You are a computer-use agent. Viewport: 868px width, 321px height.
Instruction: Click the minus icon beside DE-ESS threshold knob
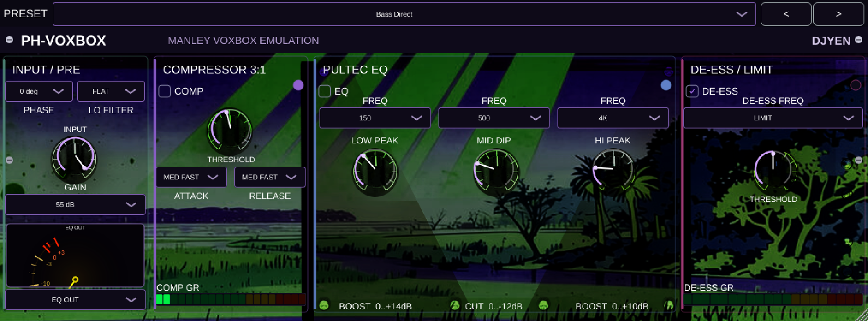[x=859, y=160]
